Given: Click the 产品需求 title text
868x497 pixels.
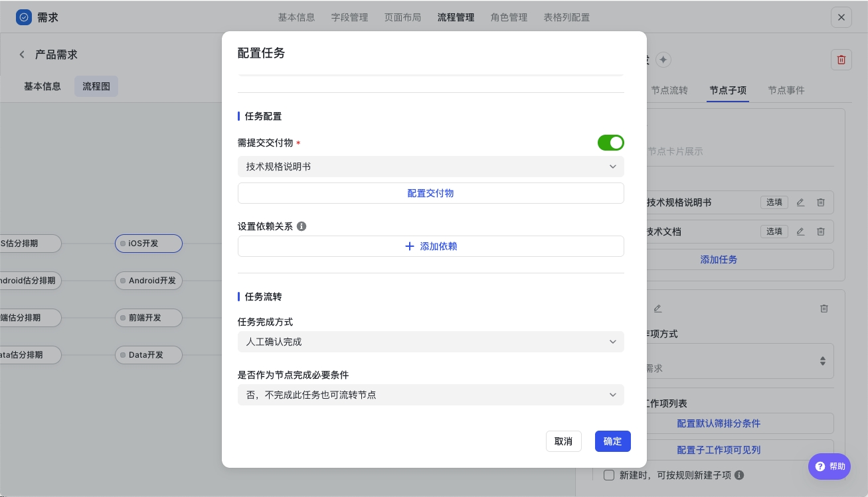Looking at the screenshot, I should [56, 54].
